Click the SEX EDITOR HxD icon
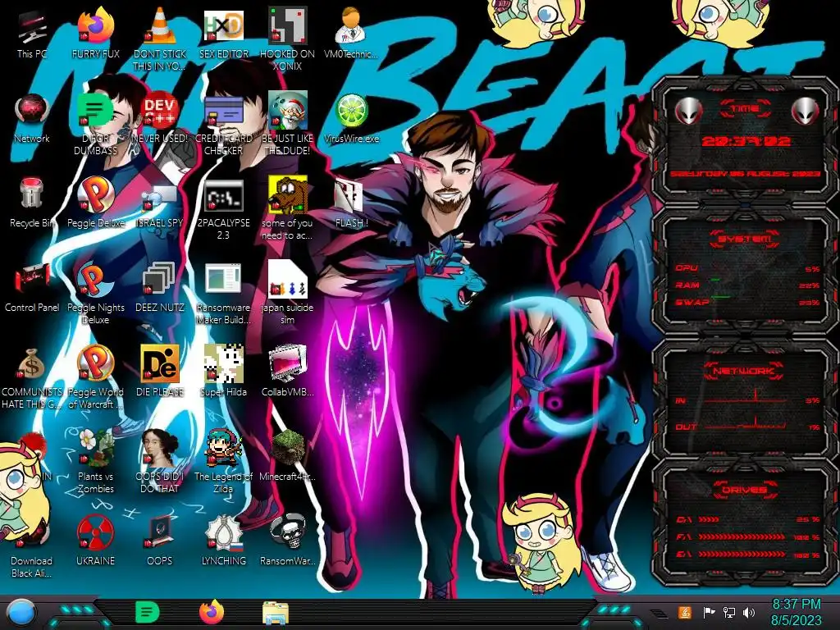The height and width of the screenshot is (630, 840). click(x=224, y=25)
